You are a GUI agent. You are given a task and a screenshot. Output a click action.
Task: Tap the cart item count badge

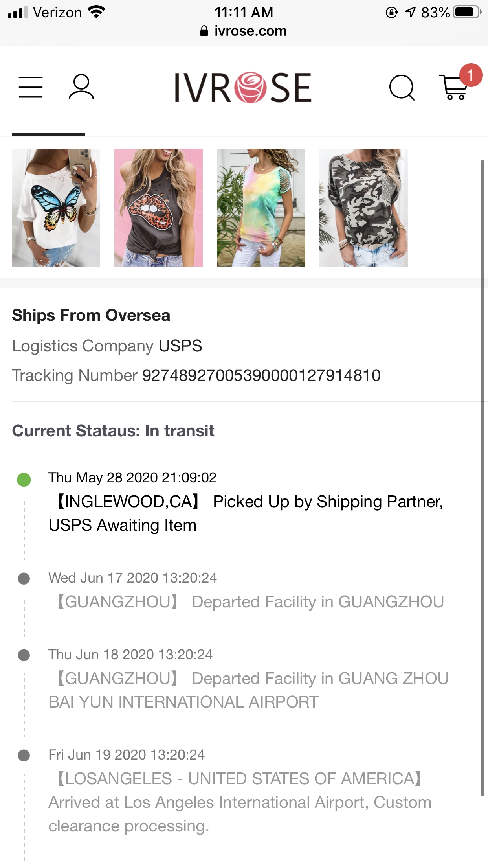tap(470, 75)
